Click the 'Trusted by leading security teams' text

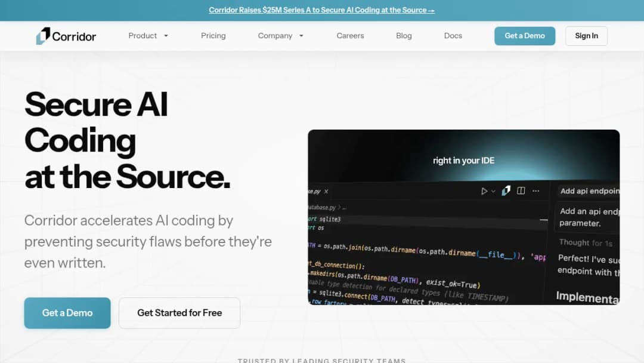pos(321,360)
